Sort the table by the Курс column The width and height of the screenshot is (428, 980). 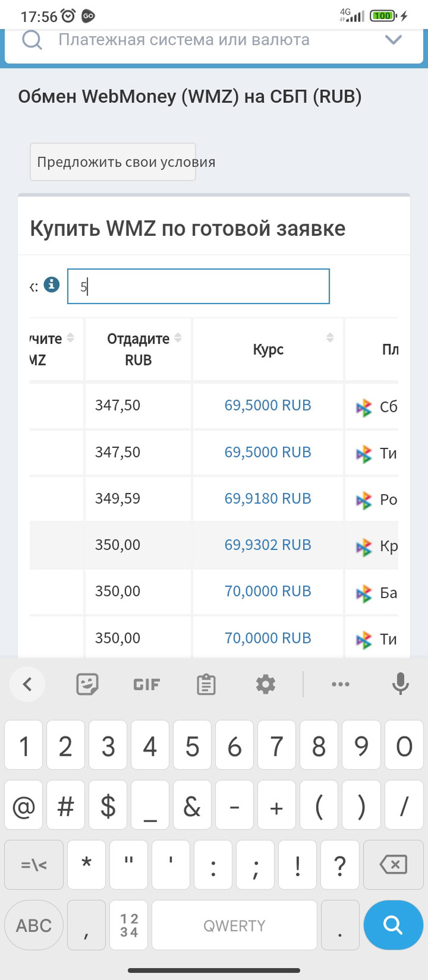click(x=330, y=338)
